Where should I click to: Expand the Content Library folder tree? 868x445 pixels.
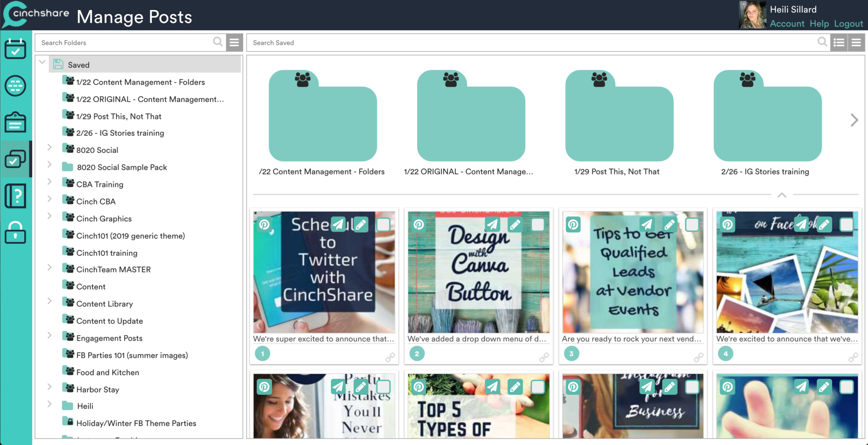[50, 301]
